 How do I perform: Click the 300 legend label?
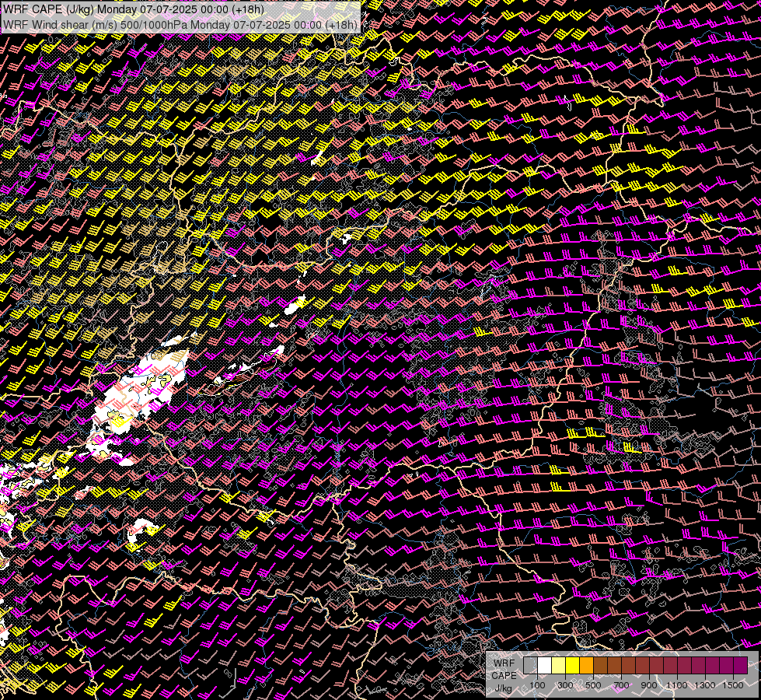pyautogui.click(x=565, y=685)
